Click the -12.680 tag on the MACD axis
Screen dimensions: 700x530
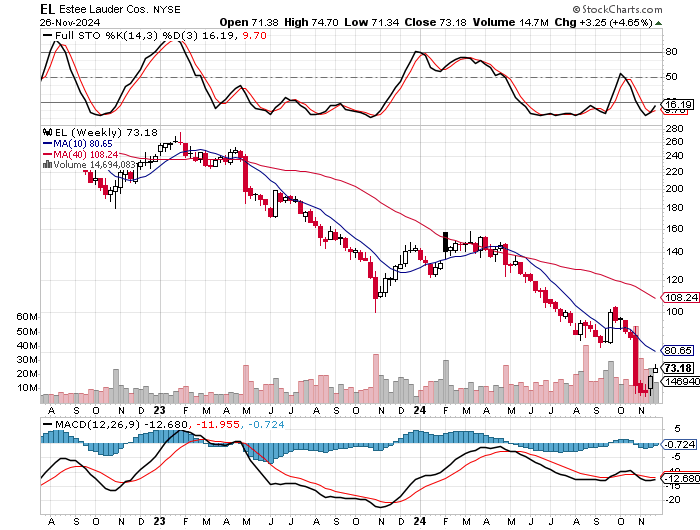[680, 478]
